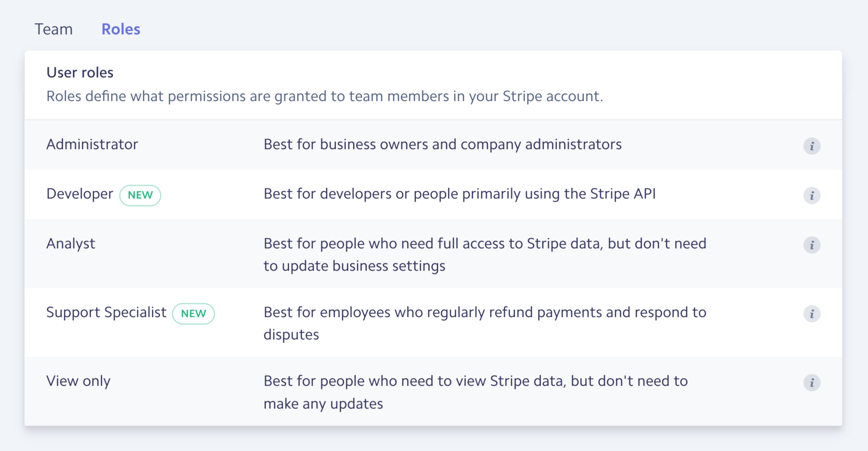Click the info icon for View only role
Screen dimensions: 868x451
(x=812, y=383)
